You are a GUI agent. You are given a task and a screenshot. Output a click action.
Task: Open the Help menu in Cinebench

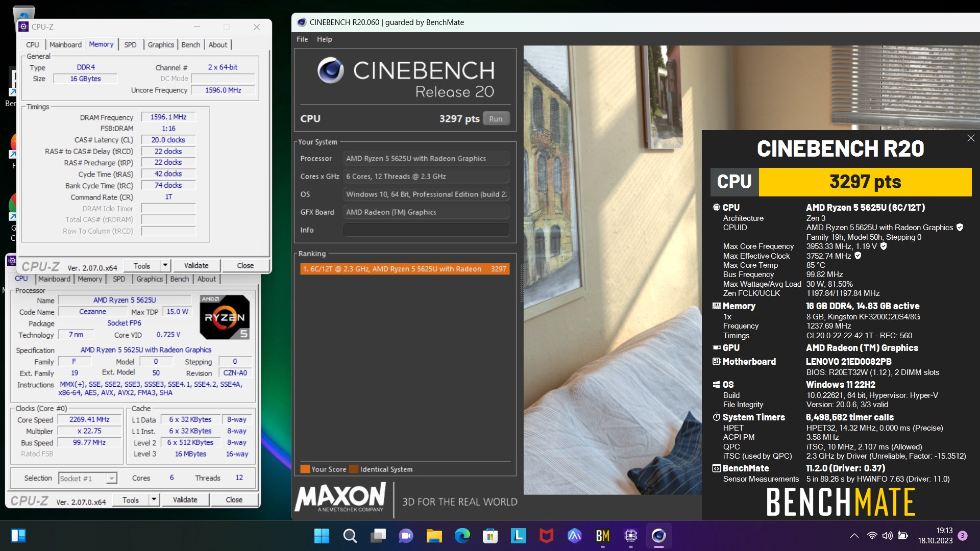pyautogui.click(x=324, y=39)
